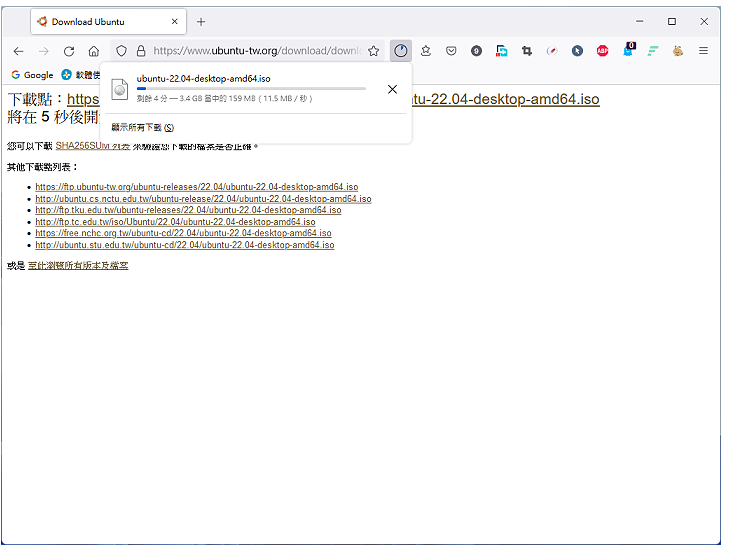The height and width of the screenshot is (550, 737).
Task: Open the browser home page
Action: tap(94, 51)
